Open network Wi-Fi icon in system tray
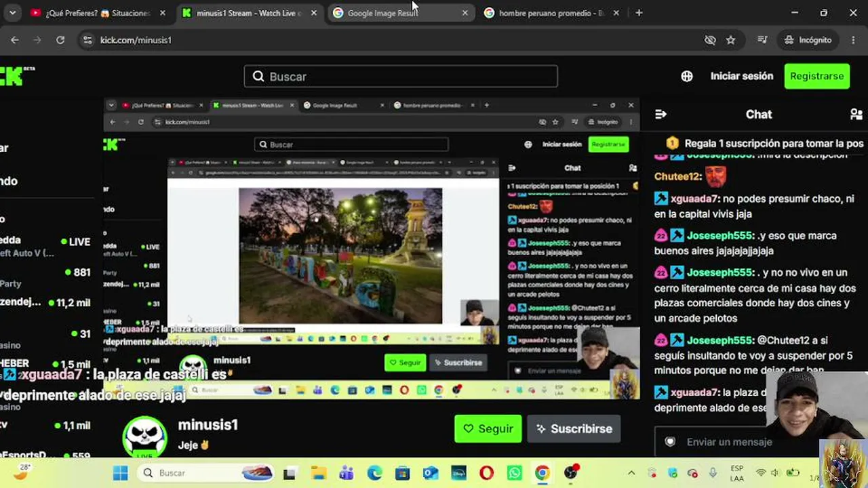Viewport: 868px width, 488px height. coord(761,473)
